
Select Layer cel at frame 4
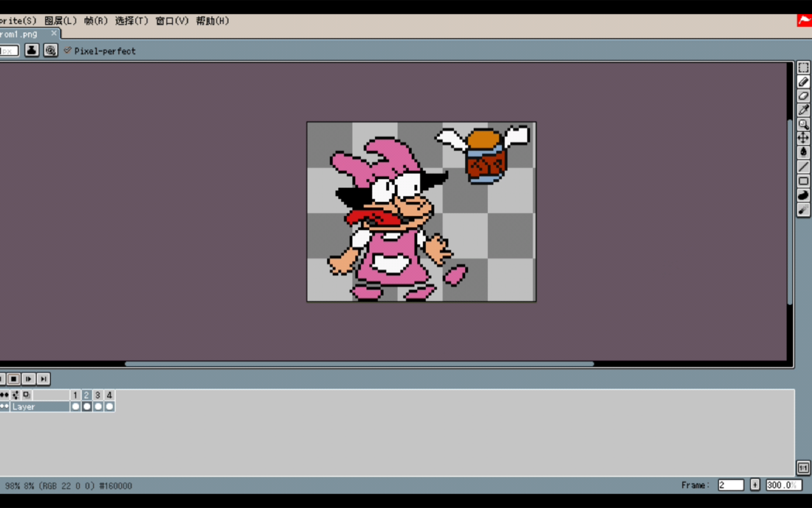(109, 406)
